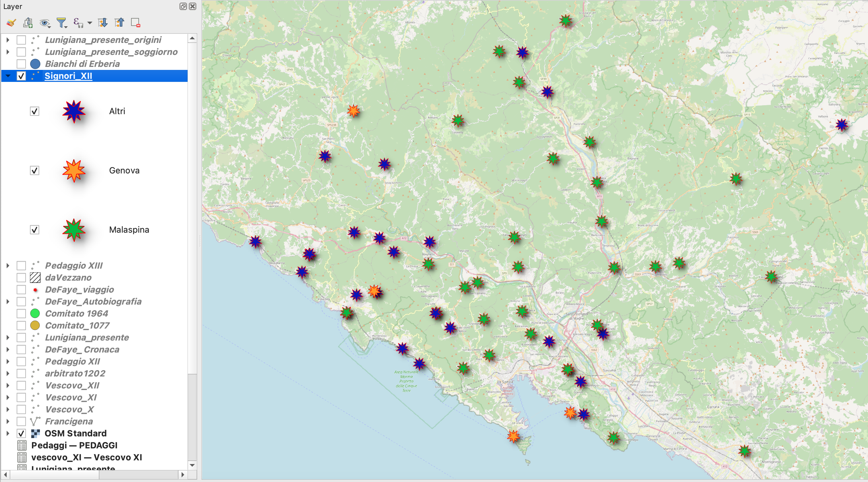868x482 pixels.
Task: Enable Lunigiana_presente_soggiorno layer checkbox
Action: pos(21,52)
